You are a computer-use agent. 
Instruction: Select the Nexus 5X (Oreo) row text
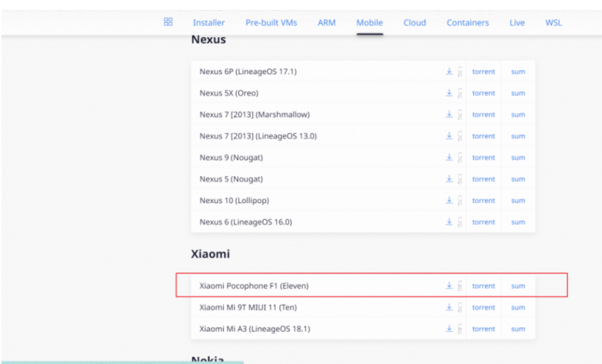[229, 93]
